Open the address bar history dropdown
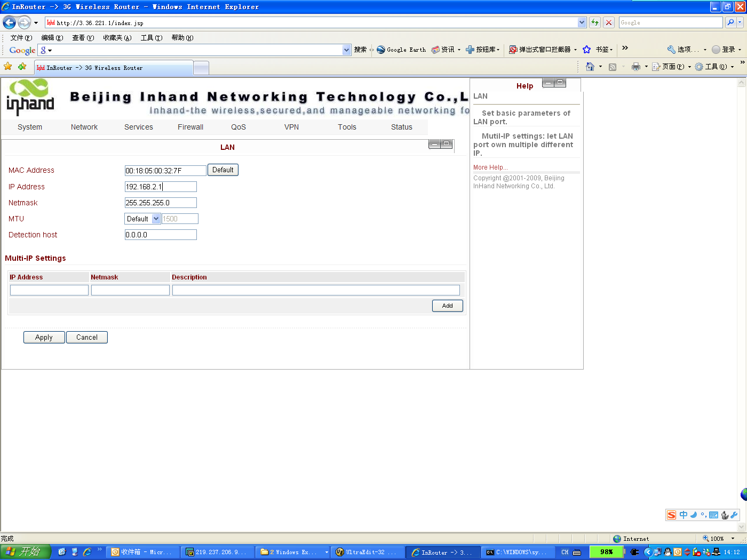Image resolution: width=747 pixels, height=560 pixels. [582, 22]
